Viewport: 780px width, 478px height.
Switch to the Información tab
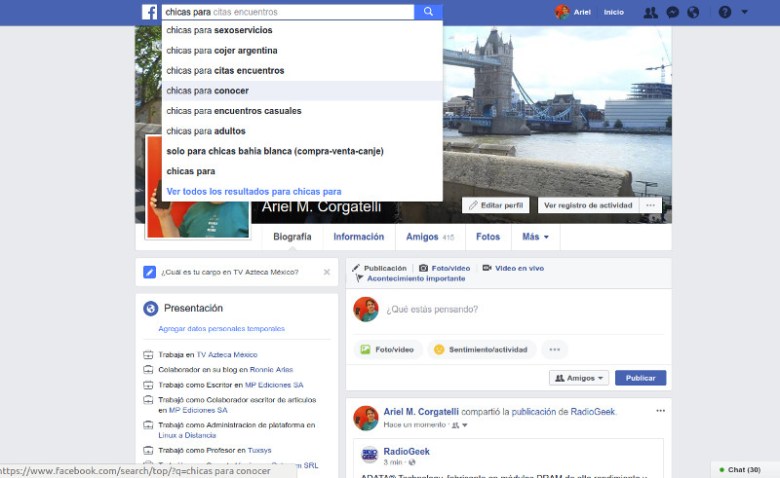coord(358,237)
